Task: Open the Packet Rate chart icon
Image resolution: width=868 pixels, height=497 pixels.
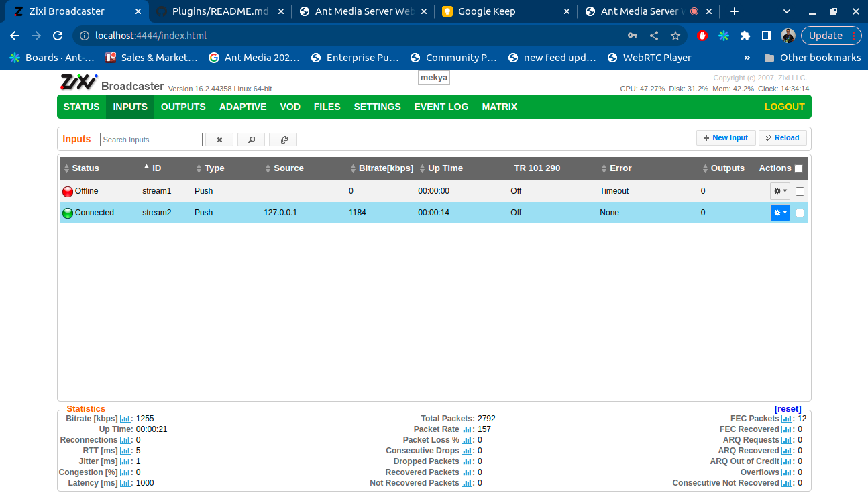Action: (467, 429)
